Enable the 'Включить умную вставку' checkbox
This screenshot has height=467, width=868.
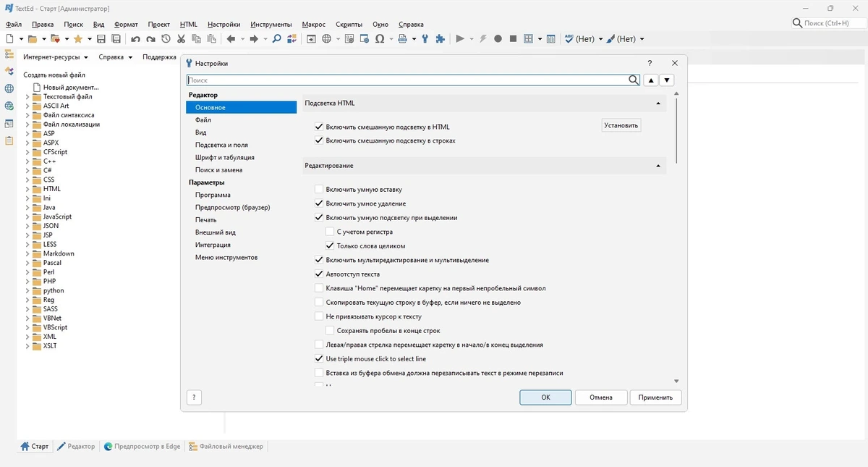coord(319,190)
